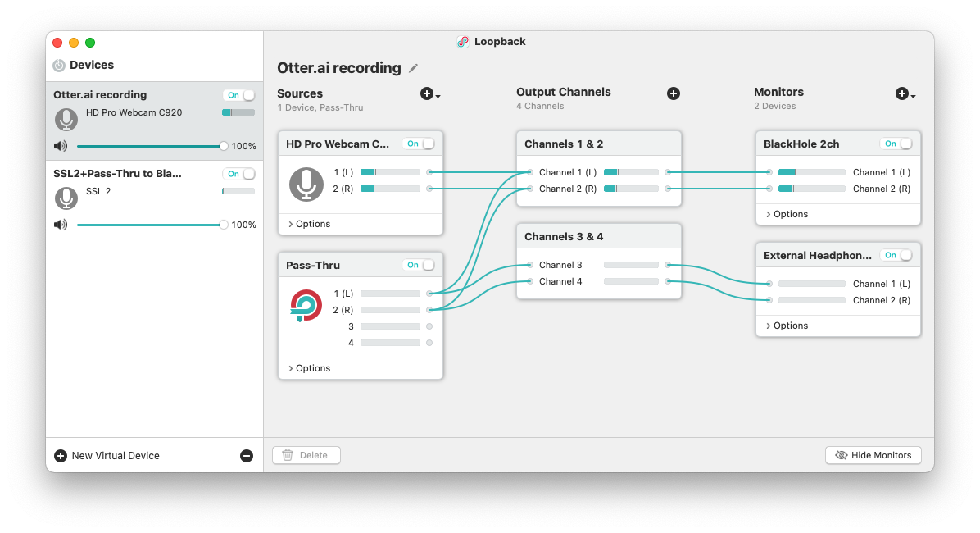
Task: Click Output Channel 2 (R) right connector
Action: (668, 189)
